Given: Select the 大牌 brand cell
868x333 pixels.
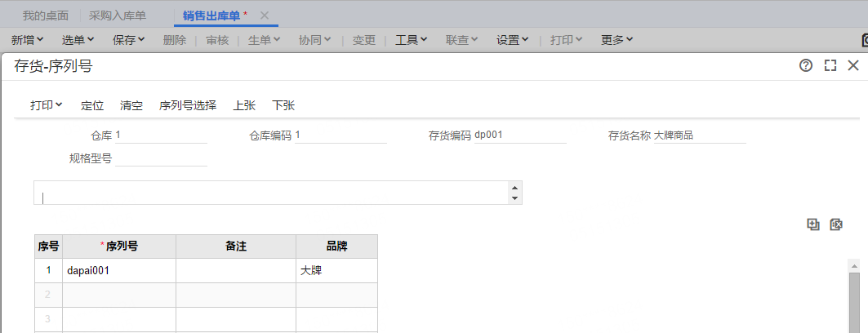Looking at the screenshot, I should click(336, 270).
